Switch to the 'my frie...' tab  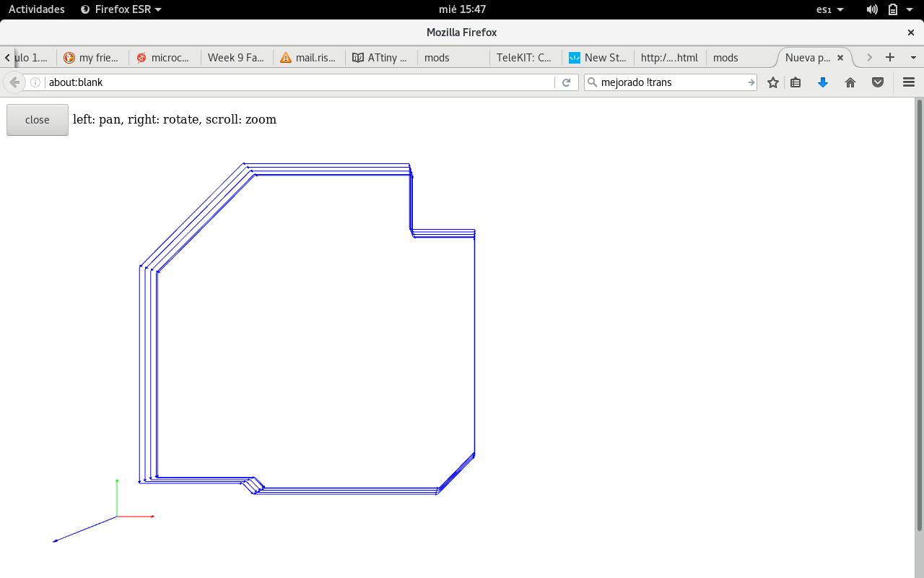click(x=92, y=58)
